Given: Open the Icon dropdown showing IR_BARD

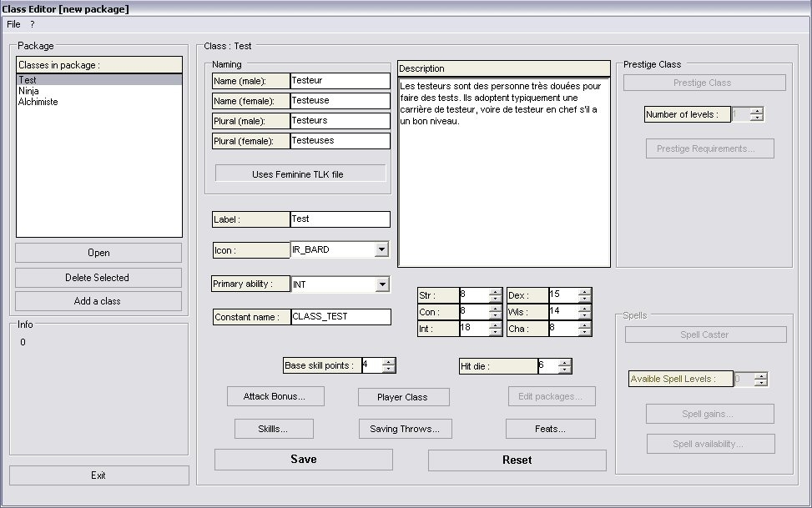Looking at the screenshot, I should point(381,249).
